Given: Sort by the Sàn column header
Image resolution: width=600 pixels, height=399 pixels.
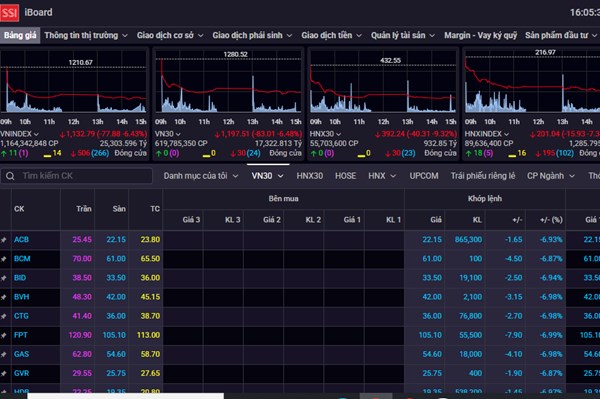Looking at the screenshot, I should click(x=119, y=209).
